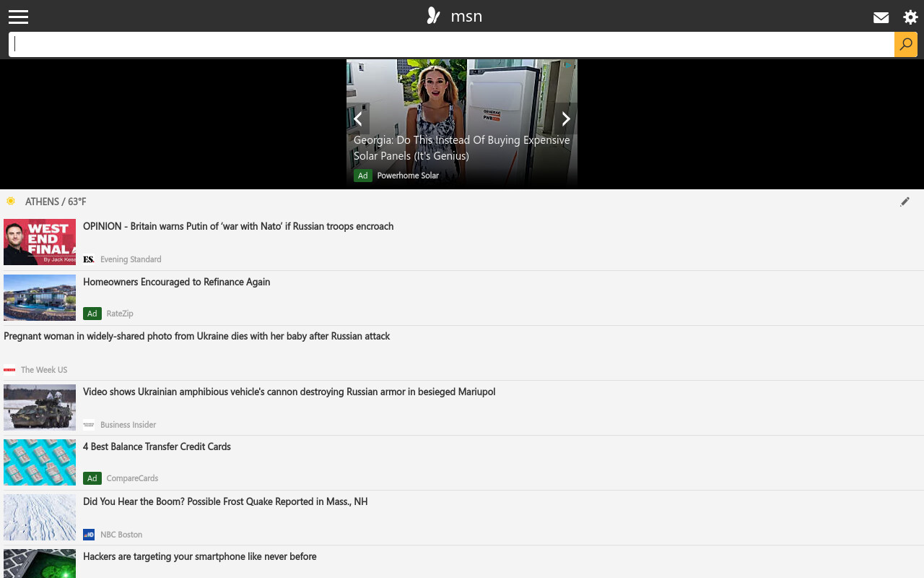Click the green hacker keyboard thumbnail
924x578 pixels.
pyautogui.click(x=40, y=564)
